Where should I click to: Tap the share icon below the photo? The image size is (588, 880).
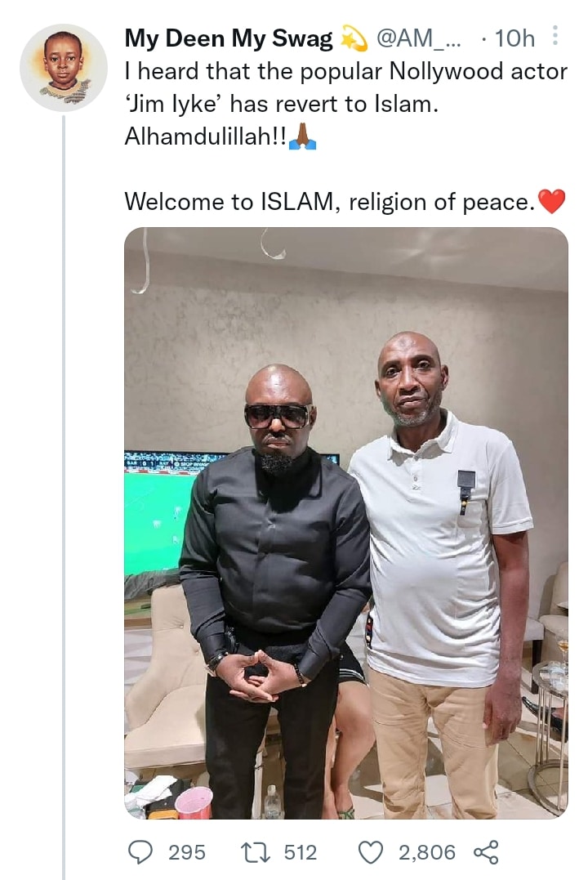[x=486, y=852]
